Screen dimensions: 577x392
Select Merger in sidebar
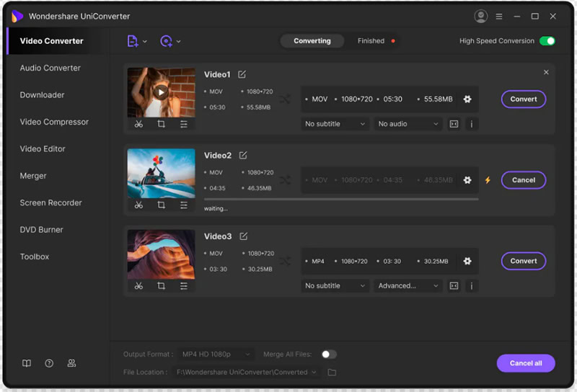33,176
